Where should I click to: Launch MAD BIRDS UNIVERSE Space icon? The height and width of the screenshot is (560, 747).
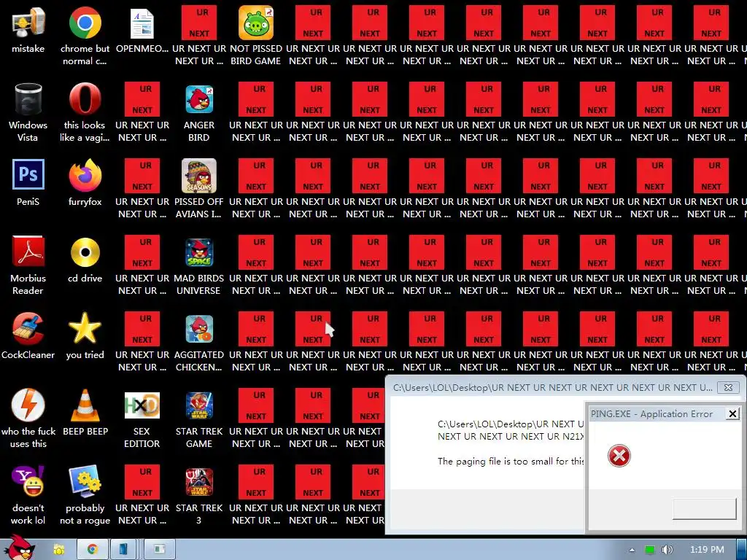tap(199, 252)
